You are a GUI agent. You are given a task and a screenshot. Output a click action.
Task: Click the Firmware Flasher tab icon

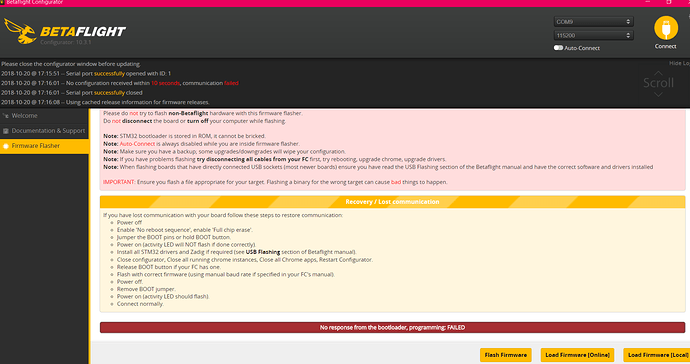6,146
